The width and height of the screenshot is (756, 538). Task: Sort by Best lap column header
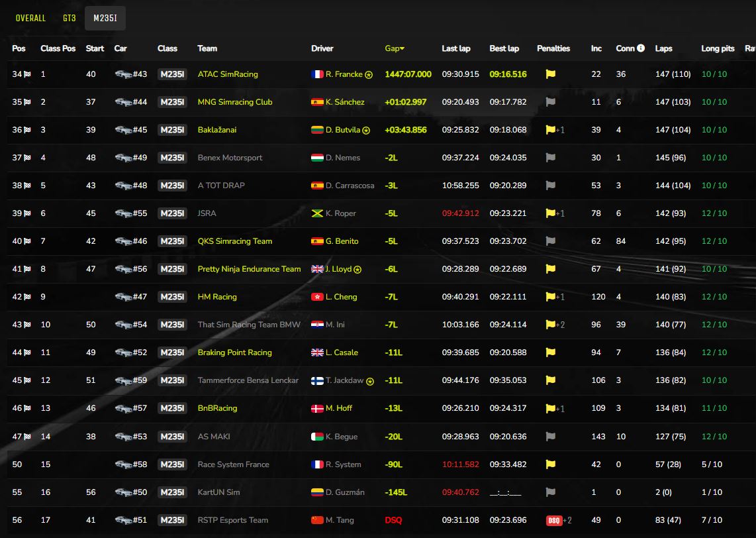pyautogui.click(x=504, y=48)
